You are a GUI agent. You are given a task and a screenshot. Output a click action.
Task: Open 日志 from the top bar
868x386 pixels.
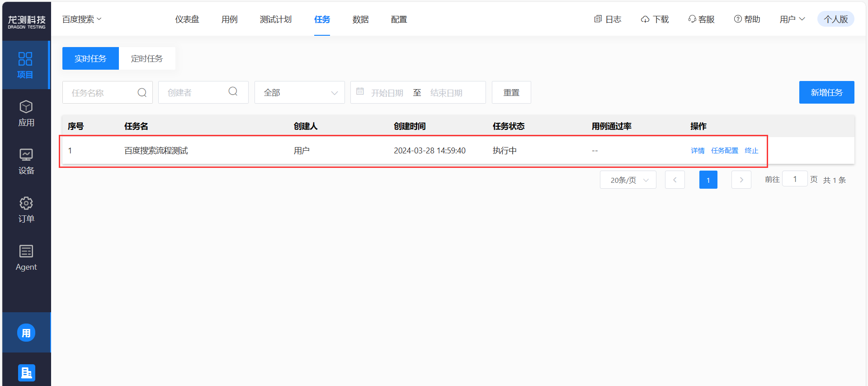click(608, 19)
